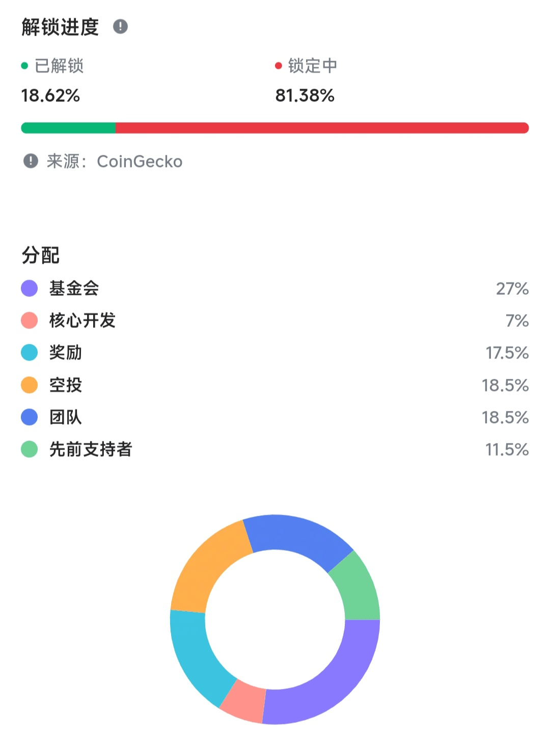The image size is (550, 756).
Task: Select the cyan 奖励 color dot
Action: 30,352
